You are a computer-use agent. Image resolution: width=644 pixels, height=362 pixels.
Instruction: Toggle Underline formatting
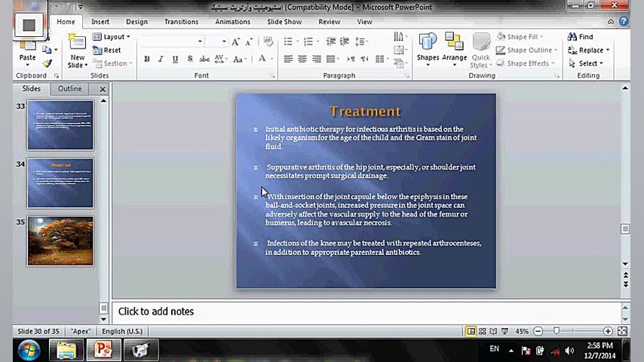(175, 59)
